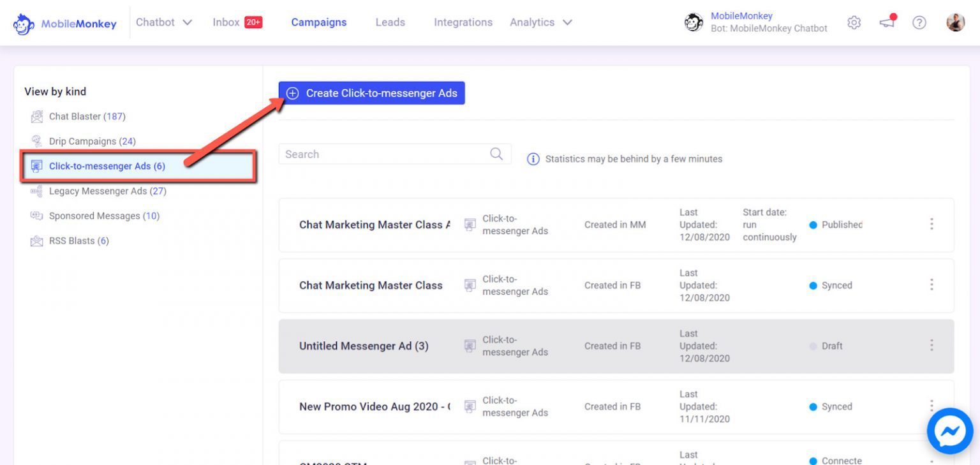Open the Messenger chat bubble widget
This screenshot has height=465, width=980.
[x=949, y=431]
